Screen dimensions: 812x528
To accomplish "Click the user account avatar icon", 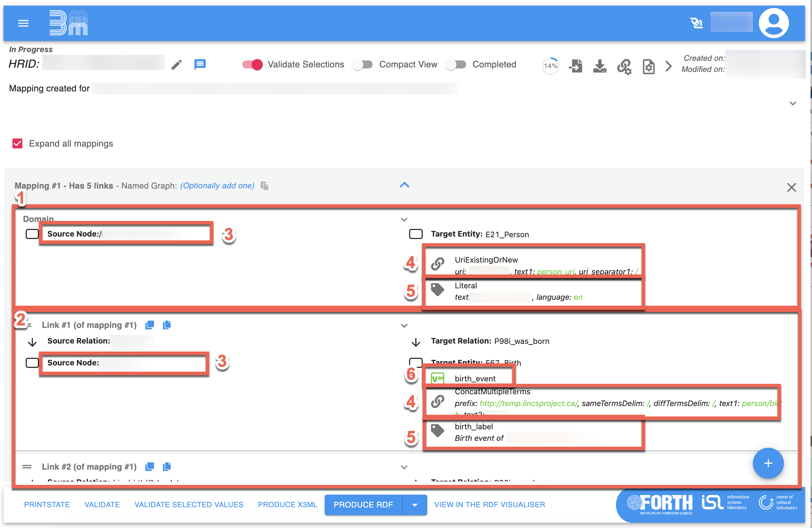I will tap(773, 23).
